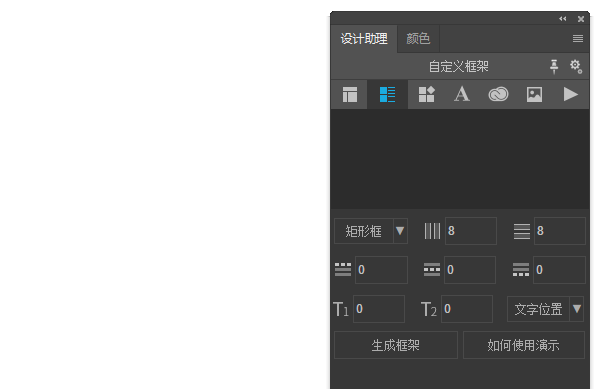This screenshot has height=389, width=596.
Task: Click the T1 value field
Action: (379, 309)
